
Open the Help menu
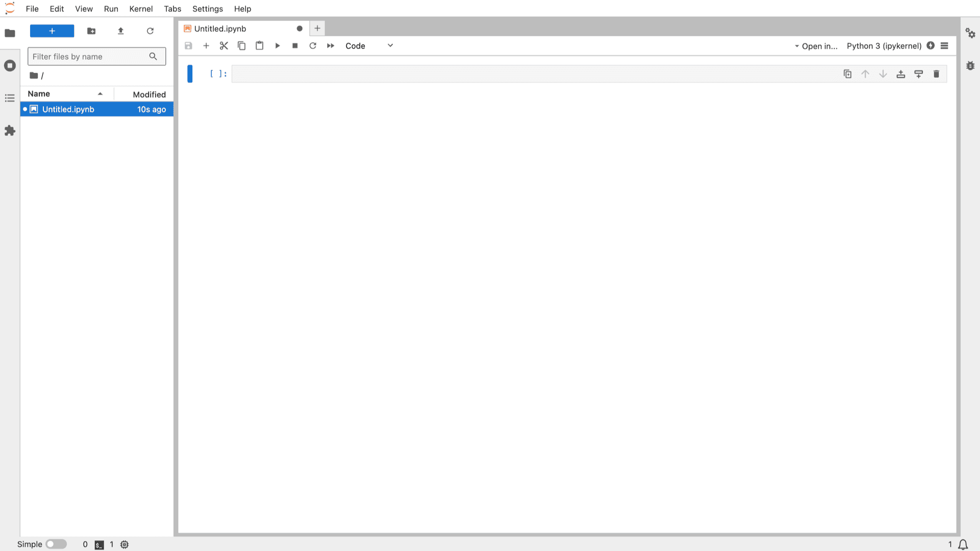click(x=242, y=9)
